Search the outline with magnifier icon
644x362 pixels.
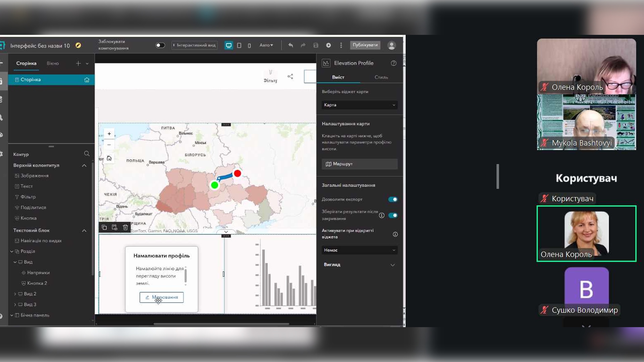point(87,154)
